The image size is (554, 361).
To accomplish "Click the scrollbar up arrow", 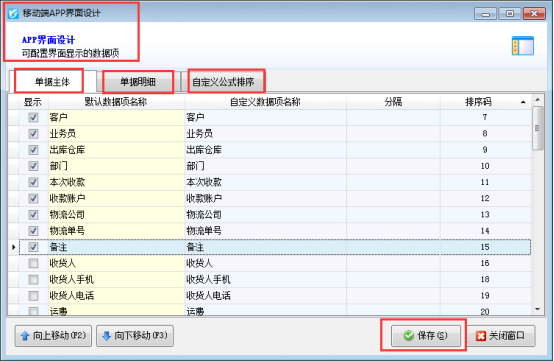I will pos(538,100).
